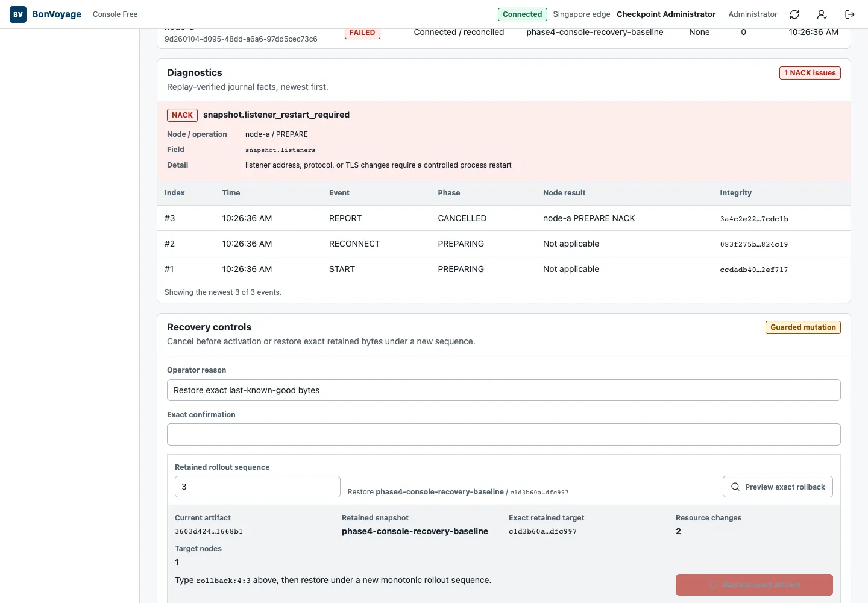Click the Singapore edge label

point(582,14)
